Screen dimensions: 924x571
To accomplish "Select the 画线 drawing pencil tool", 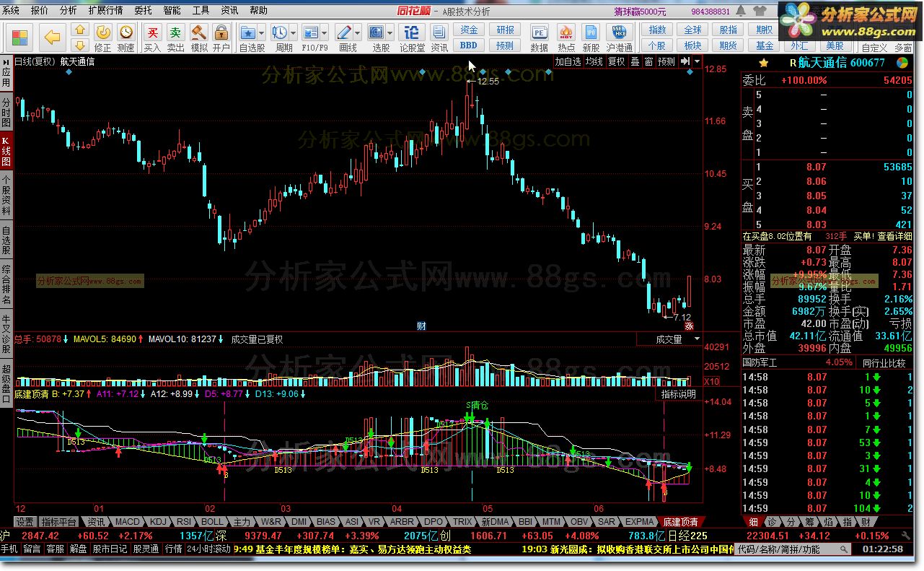I will pyautogui.click(x=345, y=32).
